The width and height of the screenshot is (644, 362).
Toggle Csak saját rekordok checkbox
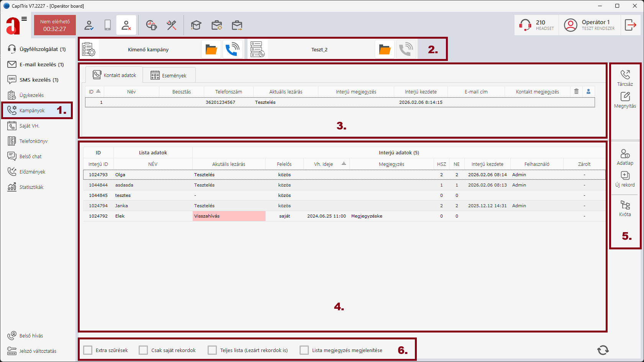tap(143, 350)
